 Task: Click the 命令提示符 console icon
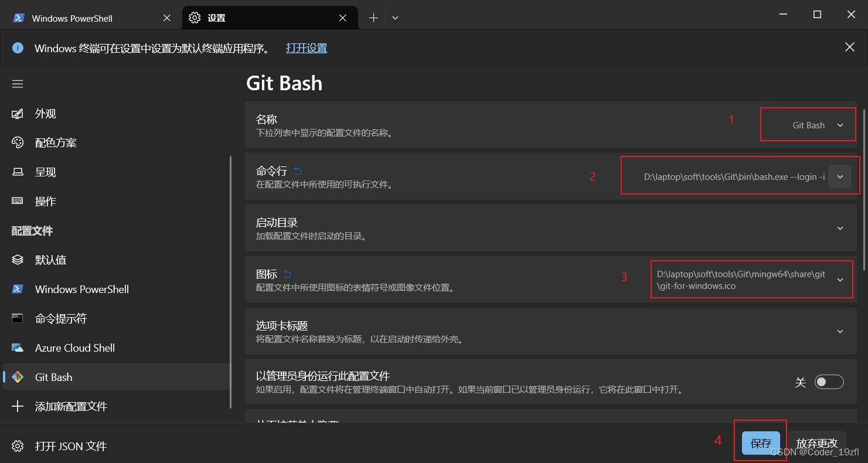coord(18,318)
